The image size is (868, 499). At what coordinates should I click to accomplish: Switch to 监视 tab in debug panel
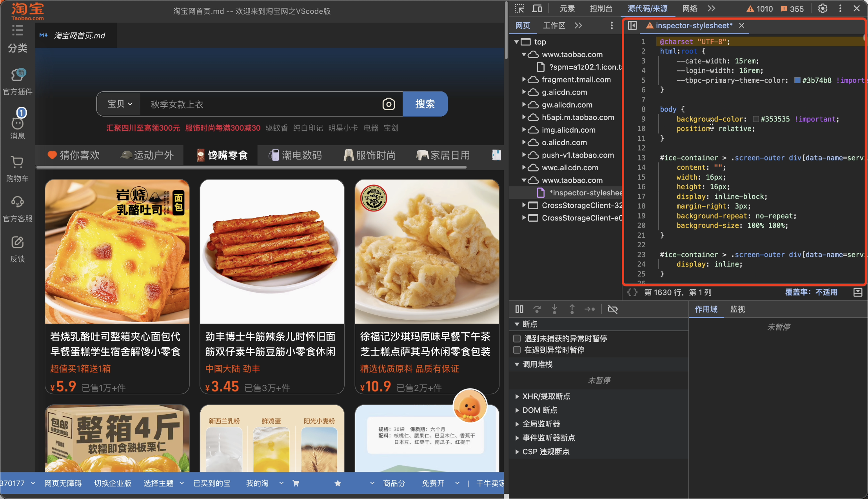click(x=737, y=309)
